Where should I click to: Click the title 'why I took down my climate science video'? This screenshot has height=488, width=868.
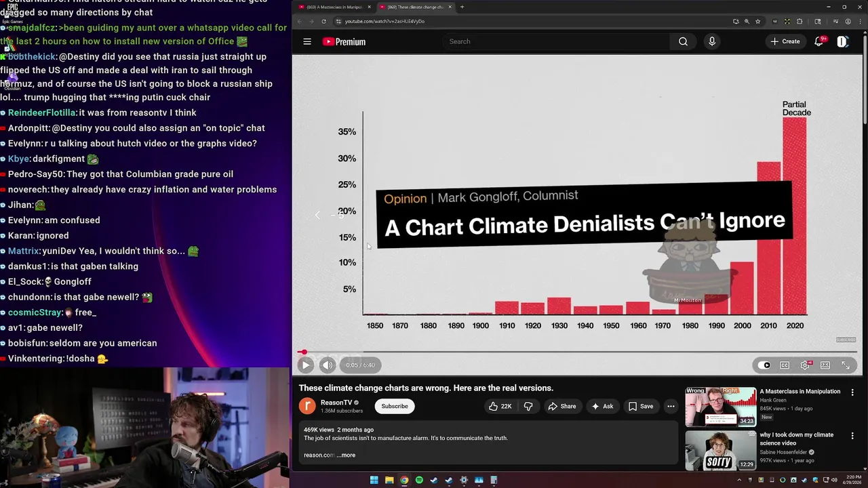click(797, 439)
